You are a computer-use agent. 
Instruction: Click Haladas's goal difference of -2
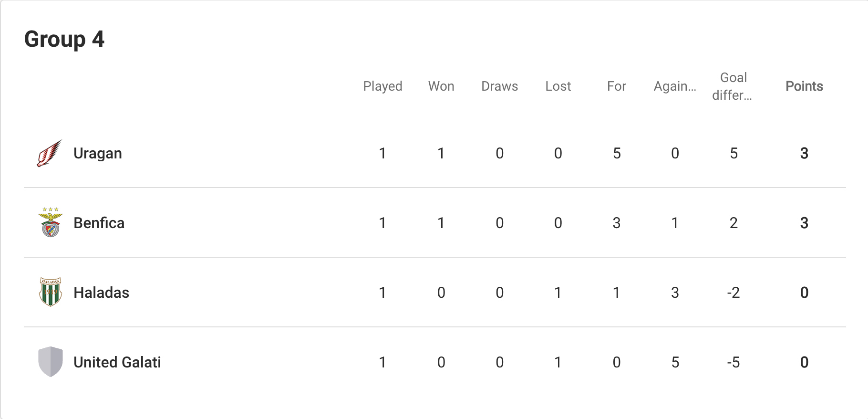click(734, 293)
